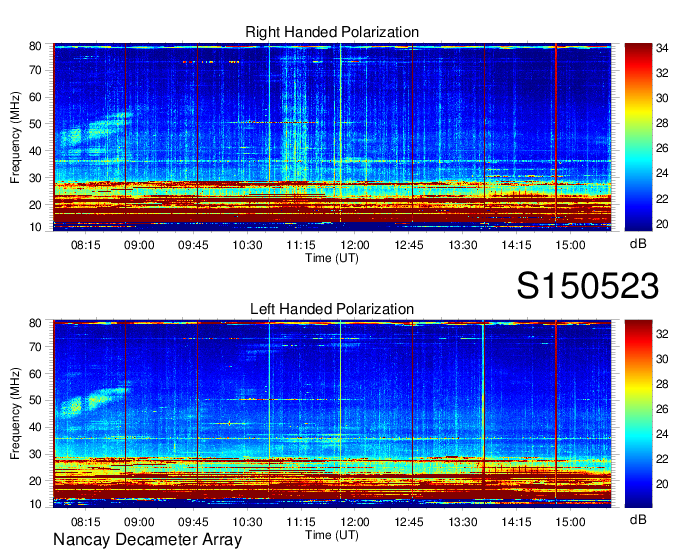Click "30" frequency tick on Right Handed plot

(35, 178)
